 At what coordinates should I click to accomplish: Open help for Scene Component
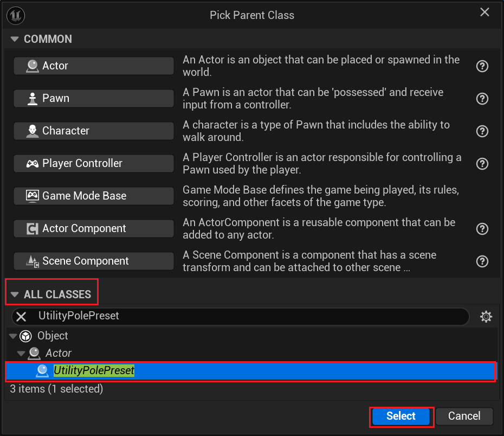point(482,261)
